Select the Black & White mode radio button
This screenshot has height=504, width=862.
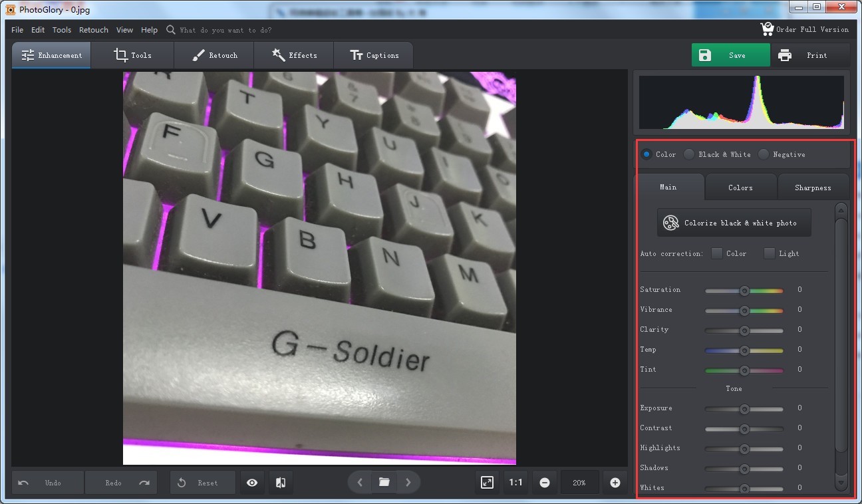(689, 154)
